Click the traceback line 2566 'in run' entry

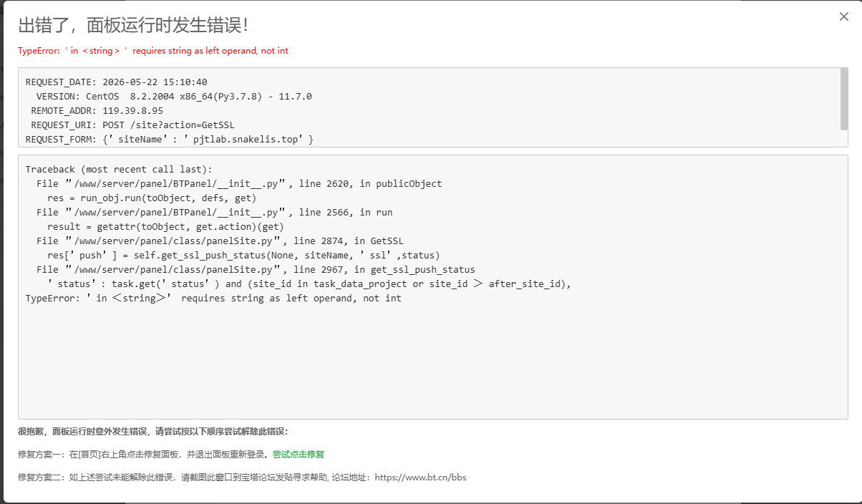pos(215,213)
